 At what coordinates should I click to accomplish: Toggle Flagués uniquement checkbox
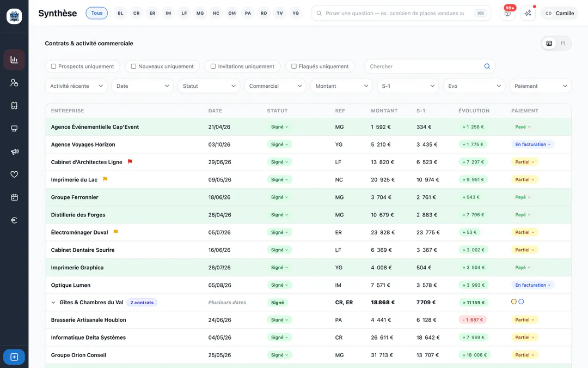(294, 66)
